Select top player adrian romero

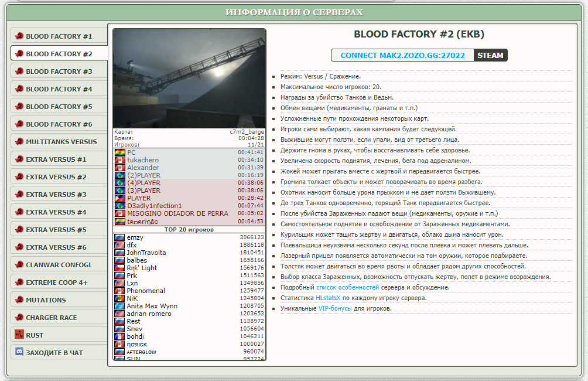189,314
